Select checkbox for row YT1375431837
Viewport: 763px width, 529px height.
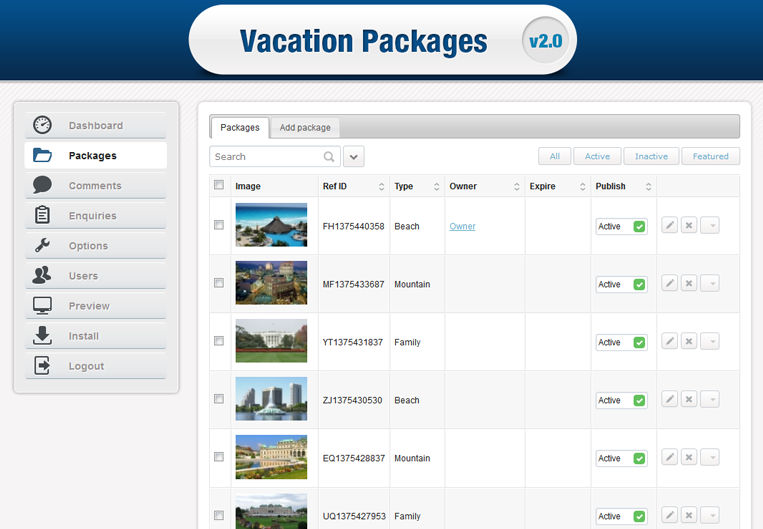point(219,341)
